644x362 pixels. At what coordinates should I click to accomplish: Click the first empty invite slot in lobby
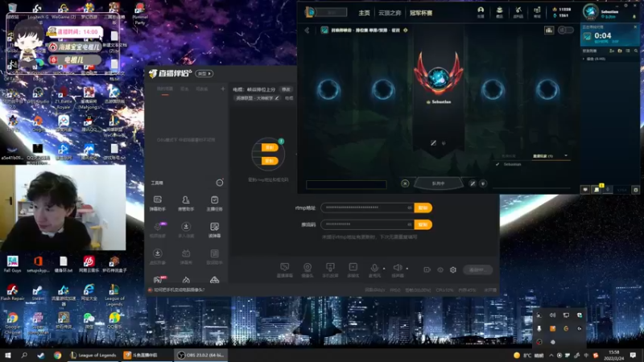pos(328,89)
